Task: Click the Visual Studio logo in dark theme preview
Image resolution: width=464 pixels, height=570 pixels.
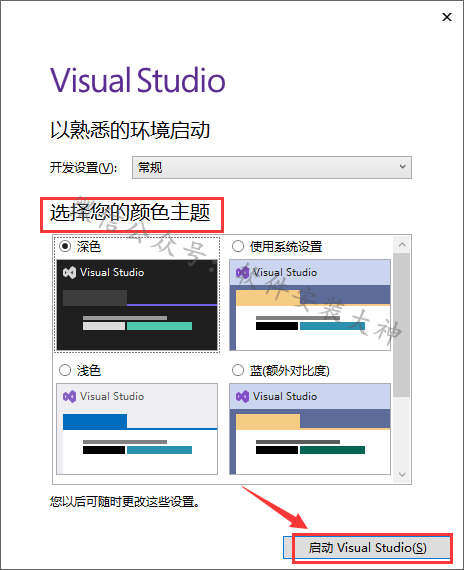Action: pyautogui.click(x=69, y=272)
